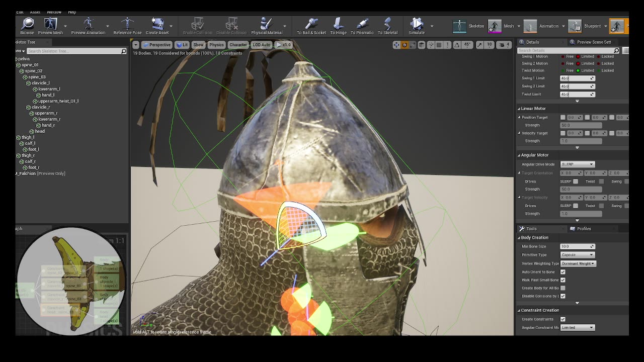
Task: Set Swing 2 Motion to Locked
Action: [599, 63]
